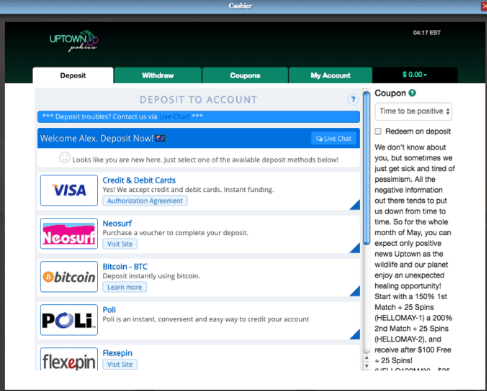Open the deposit help question mark icon
Viewport: 487px width, 391px height.
point(353,99)
